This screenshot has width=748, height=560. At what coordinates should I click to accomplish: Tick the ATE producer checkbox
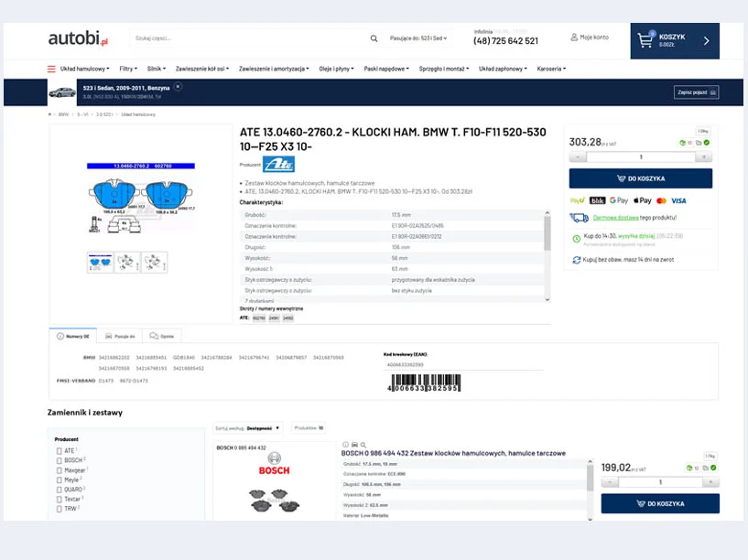pyautogui.click(x=60, y=451)
